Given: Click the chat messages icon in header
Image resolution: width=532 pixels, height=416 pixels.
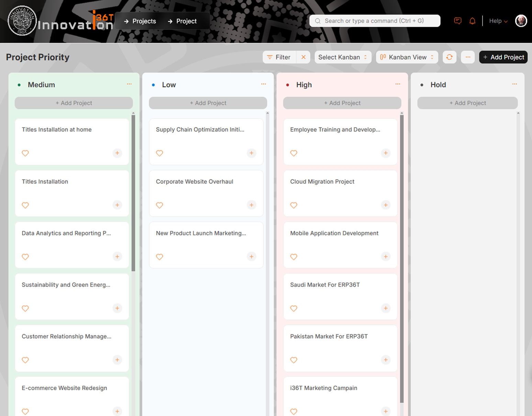Looking at the screenshot, I should click(x=457, y=21).
